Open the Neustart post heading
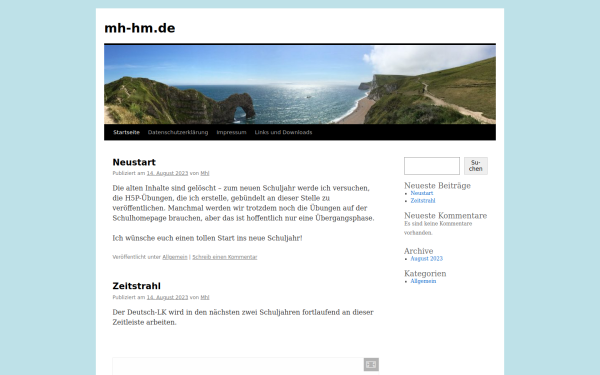The height and width of the screenshot is (375, 600). [x=134, y=162]
